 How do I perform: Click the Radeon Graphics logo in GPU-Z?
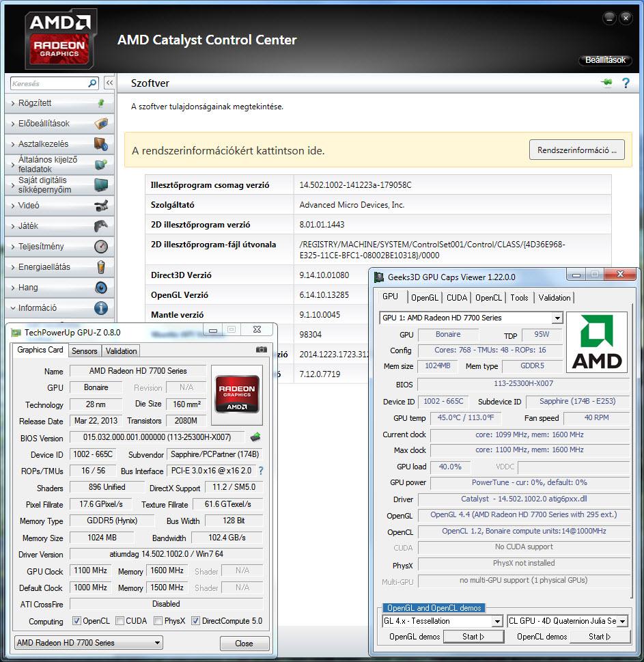pos(237,394)
